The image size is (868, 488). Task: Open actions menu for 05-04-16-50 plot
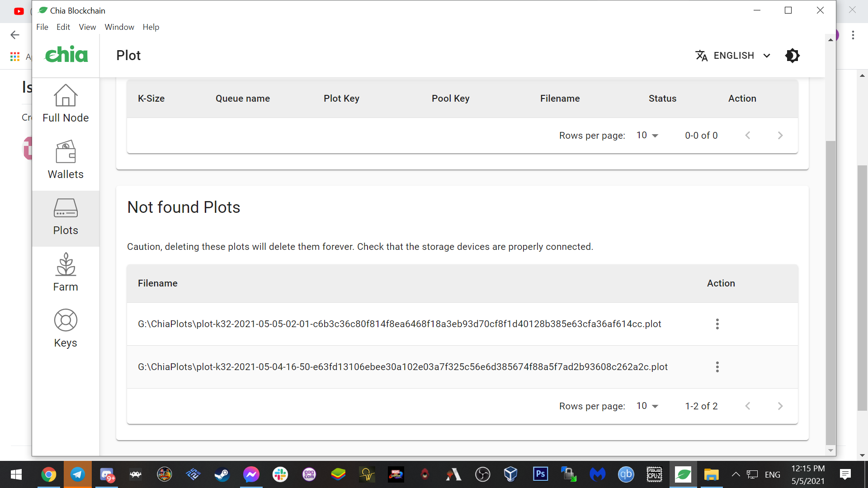click(x=717, y=367)
